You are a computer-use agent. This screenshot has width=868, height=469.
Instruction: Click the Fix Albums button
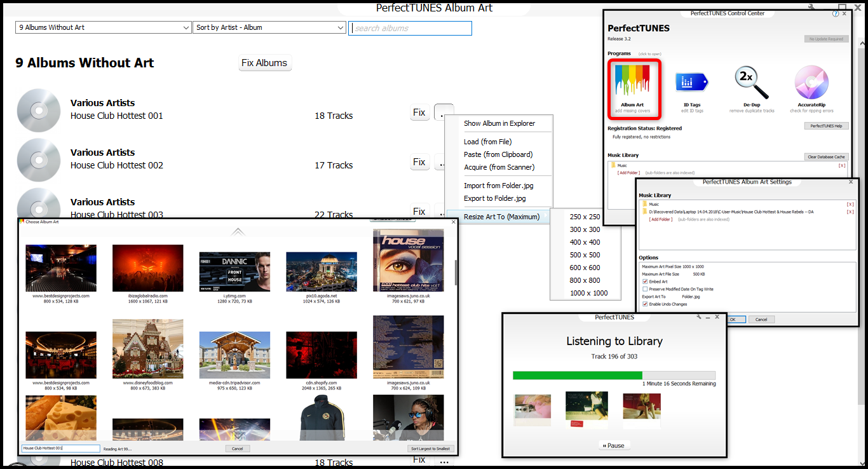264,63
